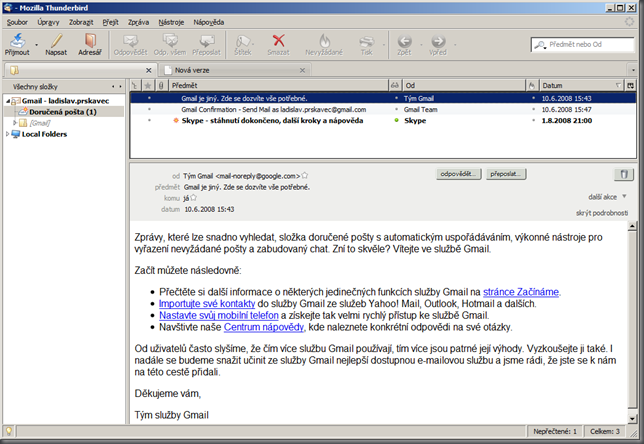Open the Nápověda menu
Screen dimensions: 644x444
coord(209,22)
